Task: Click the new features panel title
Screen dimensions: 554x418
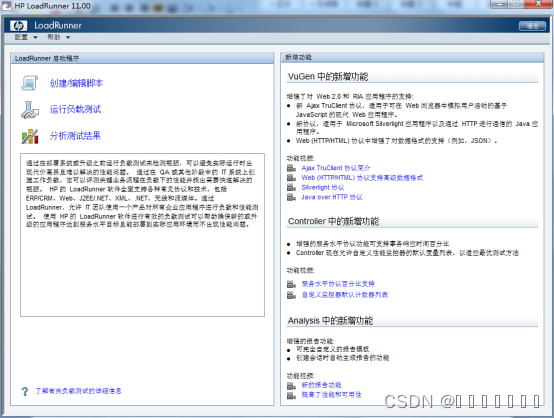Action: click(299, 57)
